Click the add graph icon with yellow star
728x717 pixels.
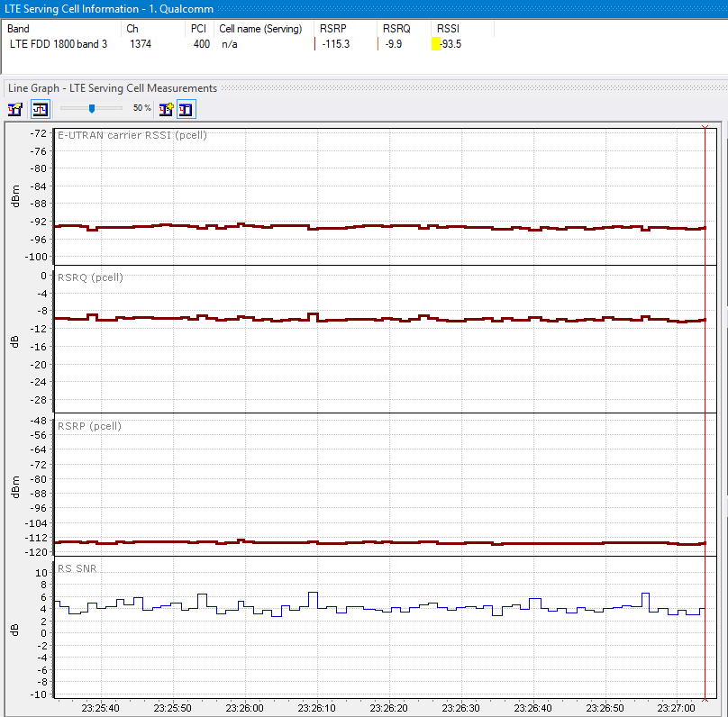point(166,109)
